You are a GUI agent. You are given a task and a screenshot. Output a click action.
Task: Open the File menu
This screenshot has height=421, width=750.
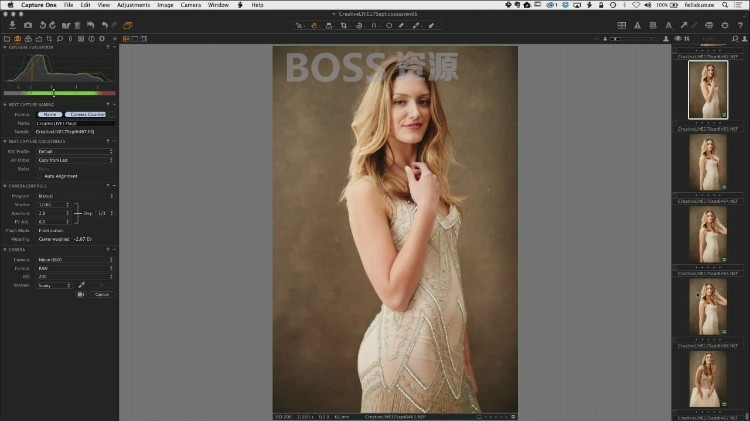68,5
